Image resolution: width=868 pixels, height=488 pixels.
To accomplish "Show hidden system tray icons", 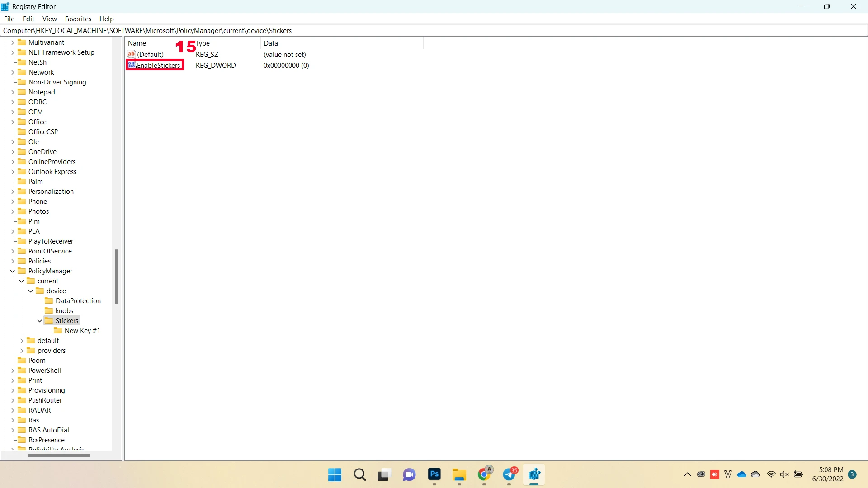I will (x=688, y=474).
